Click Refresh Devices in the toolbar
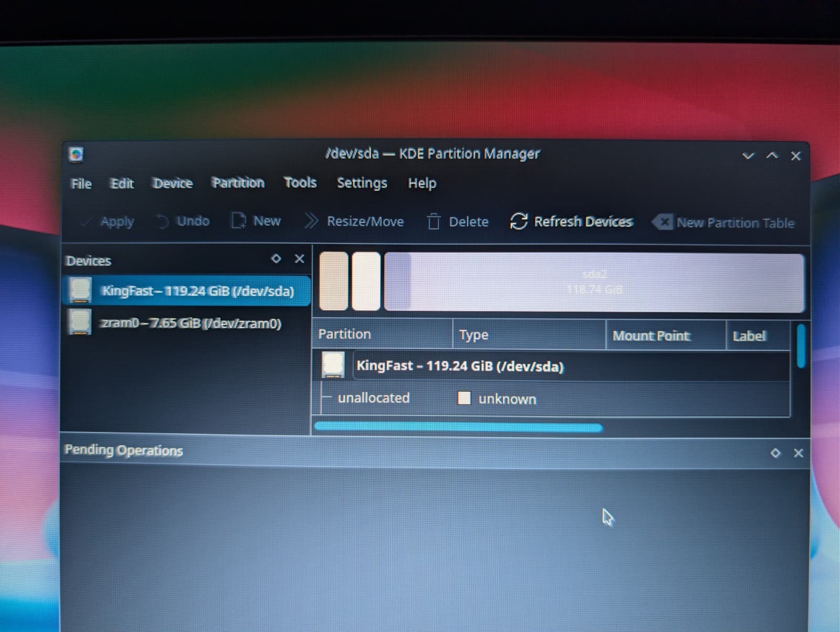 pos(571,222)
